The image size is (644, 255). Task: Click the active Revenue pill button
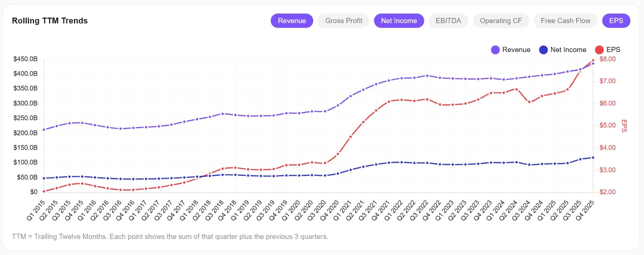point(292,21)
